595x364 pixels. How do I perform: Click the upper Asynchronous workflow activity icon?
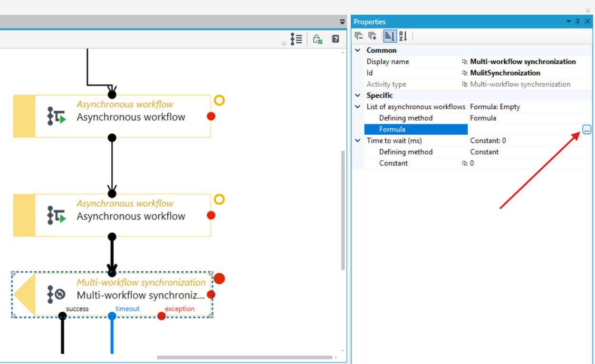(x=57, y=116)
